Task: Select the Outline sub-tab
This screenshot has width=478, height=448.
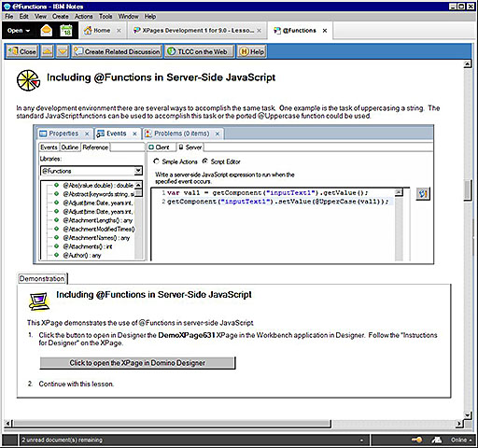Action: point(70,147)
